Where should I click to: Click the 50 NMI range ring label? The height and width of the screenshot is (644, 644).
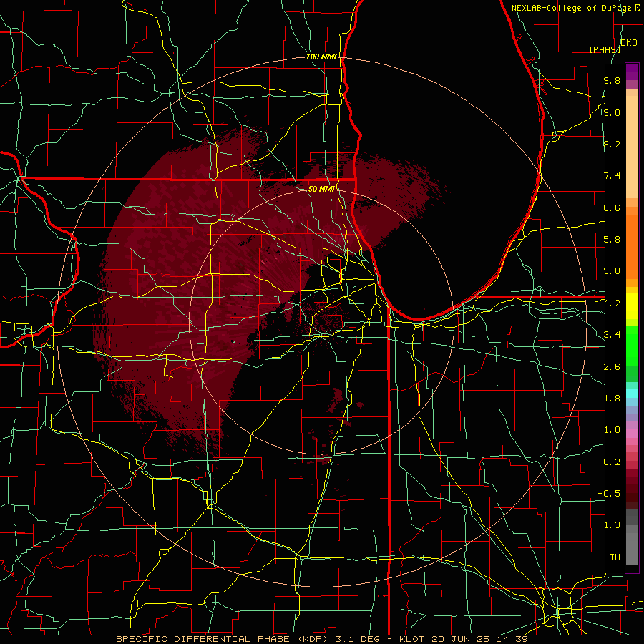click(321, 189)
